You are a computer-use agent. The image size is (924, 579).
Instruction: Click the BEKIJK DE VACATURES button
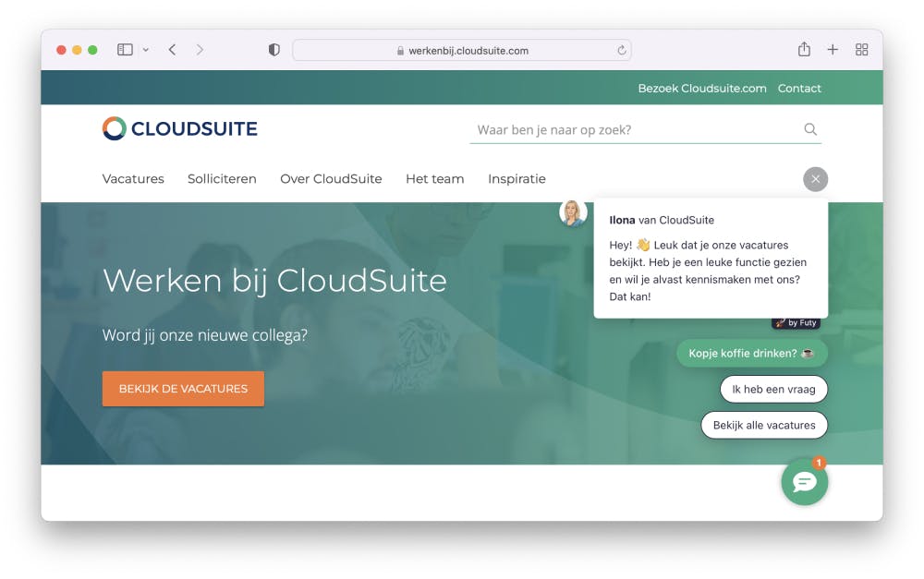[x=183, y=389]
